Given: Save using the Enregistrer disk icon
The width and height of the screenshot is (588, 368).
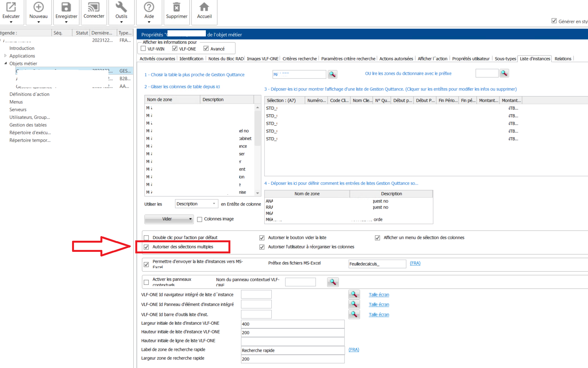Looking at the screenshot, I should [x=66, y=7].
